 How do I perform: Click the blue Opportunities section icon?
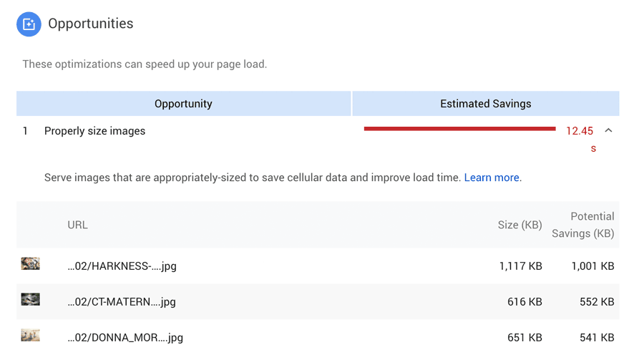(29, 24)
